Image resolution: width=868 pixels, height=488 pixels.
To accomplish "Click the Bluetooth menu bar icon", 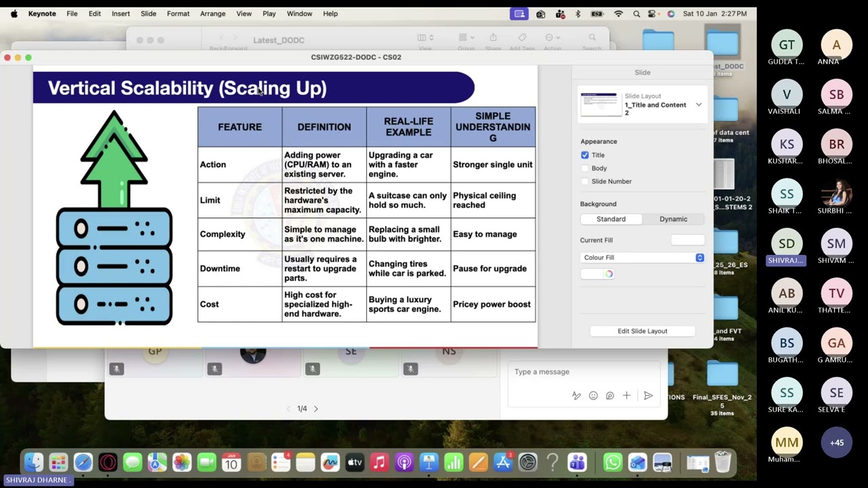I will tap(578, 14).
